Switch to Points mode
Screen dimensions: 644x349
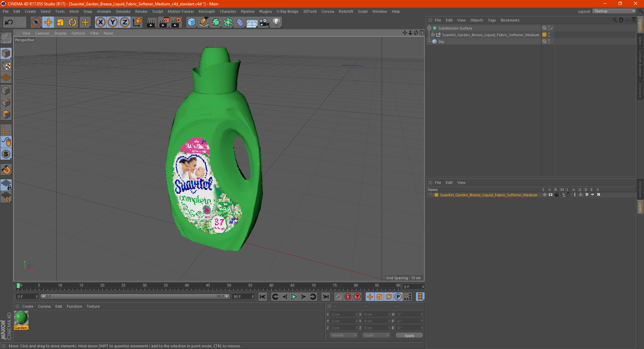point(6,91)
